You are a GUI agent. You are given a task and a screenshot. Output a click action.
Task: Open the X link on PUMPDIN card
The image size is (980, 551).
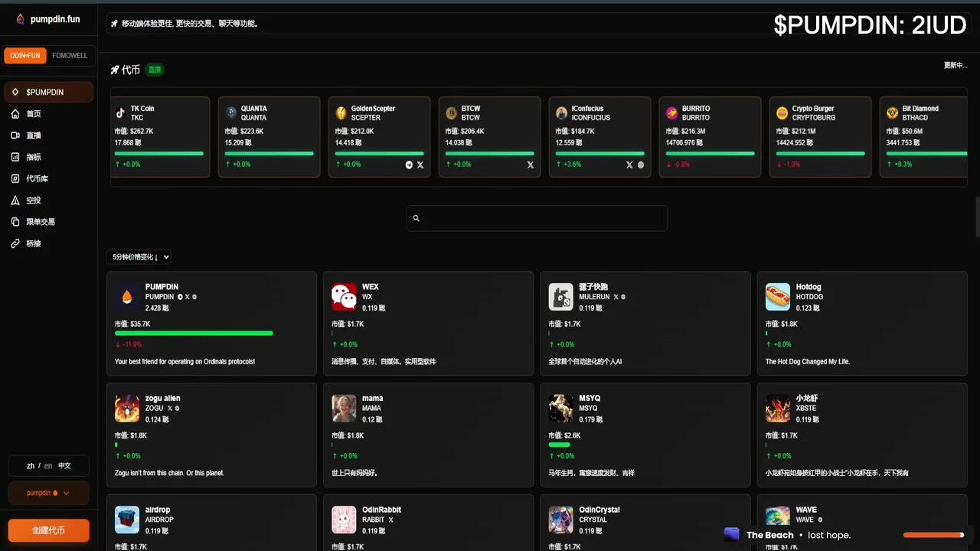(x=188, y=297)
